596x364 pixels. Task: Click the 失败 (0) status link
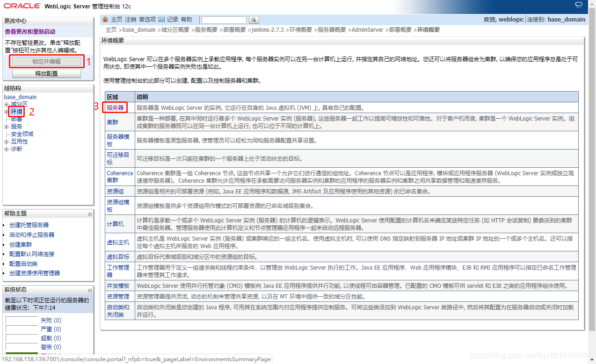(51, 321)
